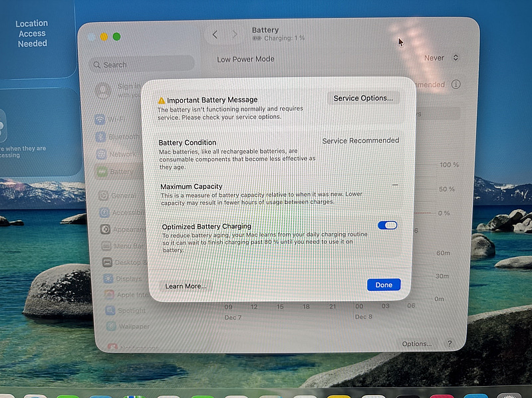Toggle Optimized Battery Charging switch

(x=387, y=225)
